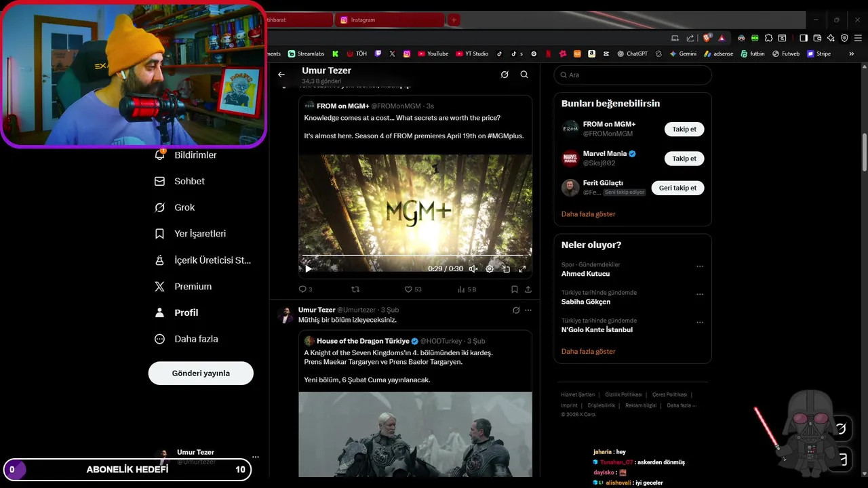Open N'Golo Kante İstanbul trend
The width and height of the screenshot is (868, 488).
(597, 329)
